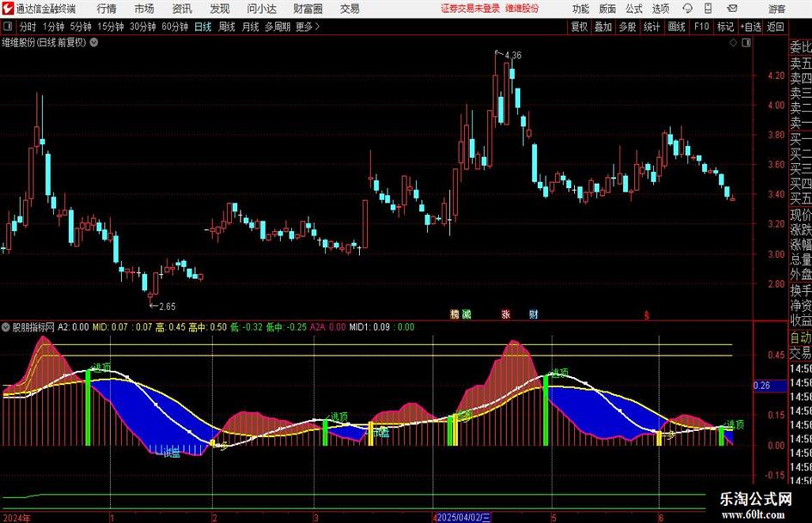Click the 换手 label in the right panel
This screenshot has width=812, height=523.
[x=801, y=291]
